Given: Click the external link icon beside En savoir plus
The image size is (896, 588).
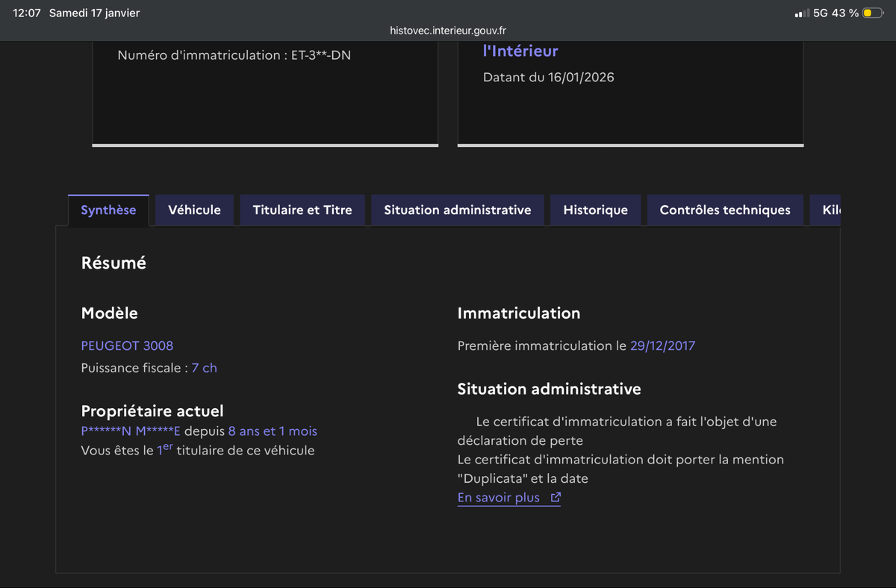Looking at the screenshot, I should 555,498.
